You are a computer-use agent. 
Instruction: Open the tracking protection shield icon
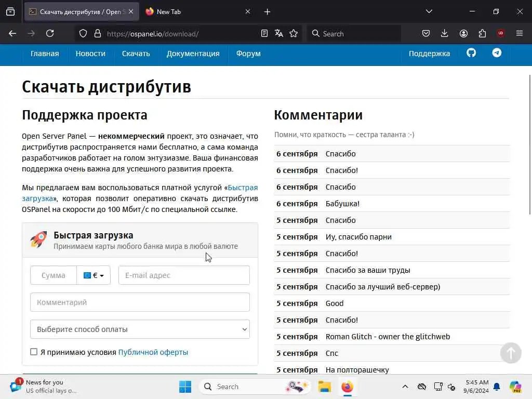(x=83, y=34)
